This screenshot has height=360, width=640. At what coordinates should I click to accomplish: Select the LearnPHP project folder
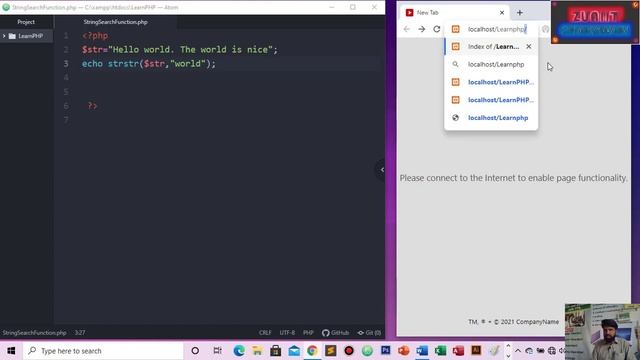[x=27, y=36]
